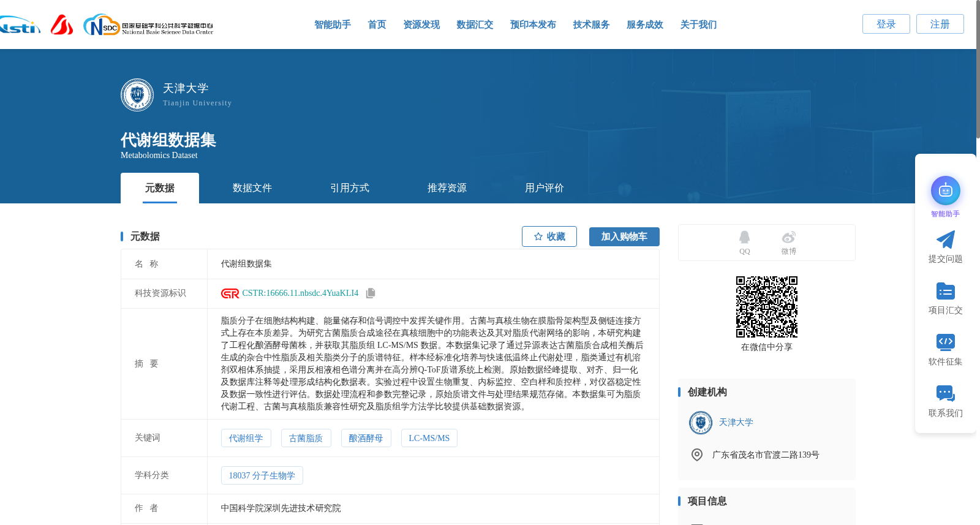
Task: Click the CSTR red logo icon
Action: (x=230, y=293)
